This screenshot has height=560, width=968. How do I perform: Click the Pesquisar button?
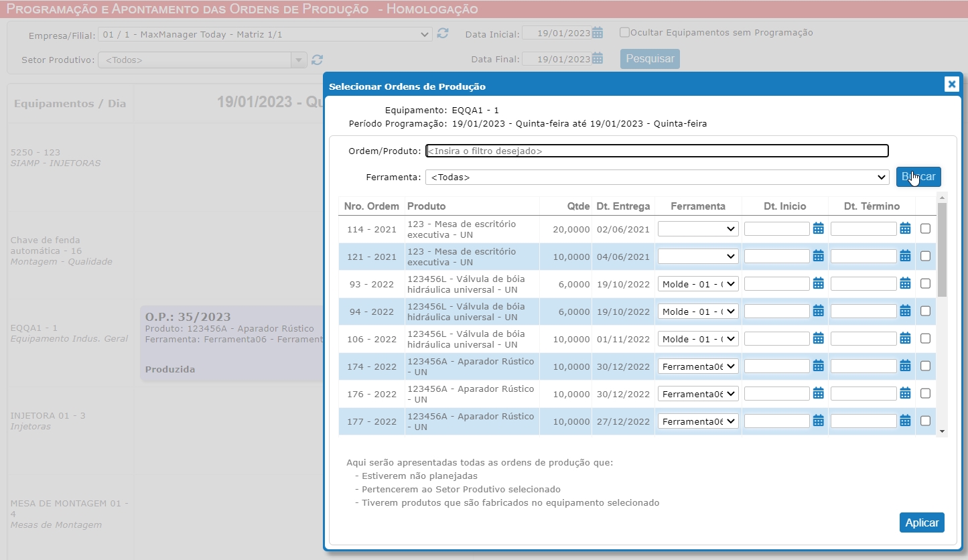650,59
